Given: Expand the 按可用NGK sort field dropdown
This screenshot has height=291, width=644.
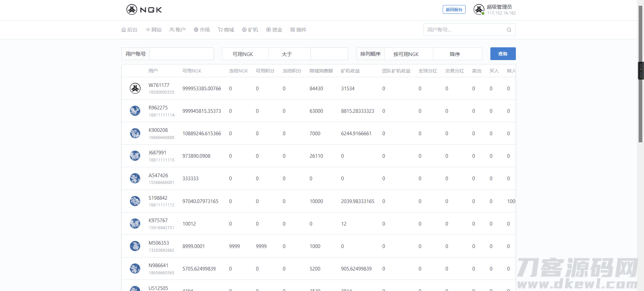Looking at the screenshot, I should click(408, 54).
